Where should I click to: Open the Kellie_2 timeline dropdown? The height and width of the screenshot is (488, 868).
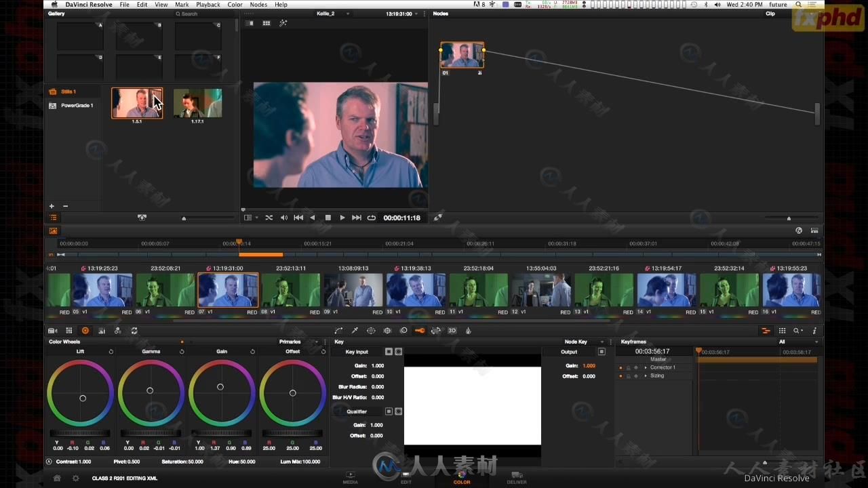click(333, 14)
